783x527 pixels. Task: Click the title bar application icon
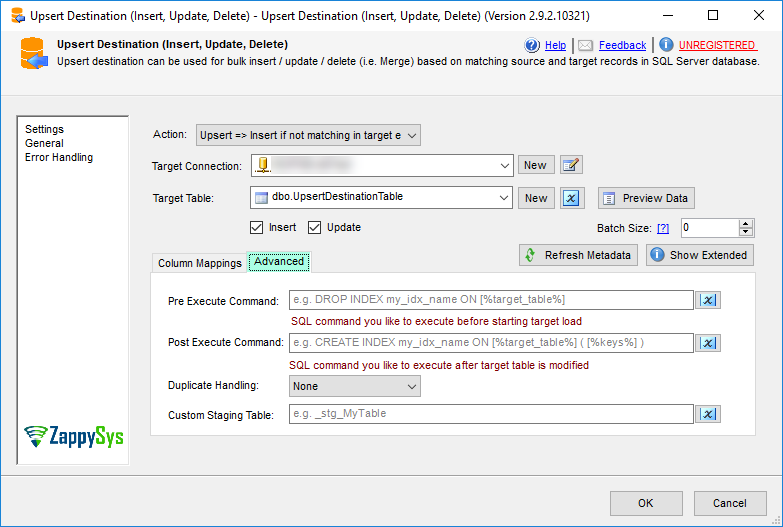18,15
